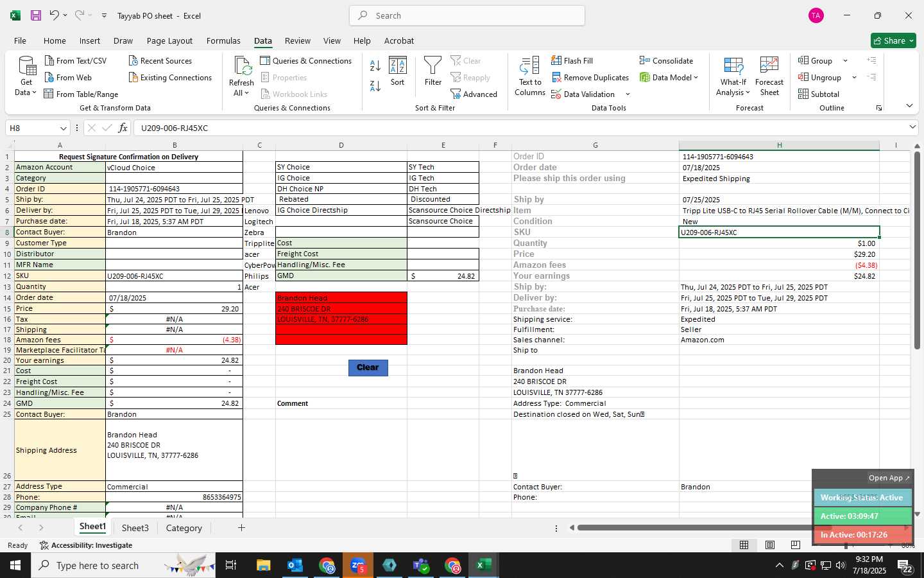Image resolution: width=924 pixels, height=578 pixels.
Task: Select the 'vCloud Choice' cell
Action: [174, 168]
